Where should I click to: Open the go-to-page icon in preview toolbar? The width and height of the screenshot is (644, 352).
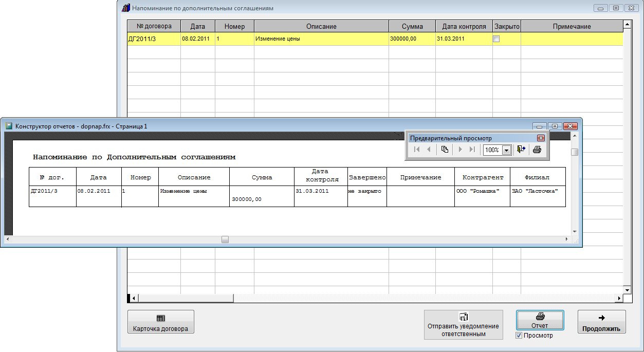[445, 150]
